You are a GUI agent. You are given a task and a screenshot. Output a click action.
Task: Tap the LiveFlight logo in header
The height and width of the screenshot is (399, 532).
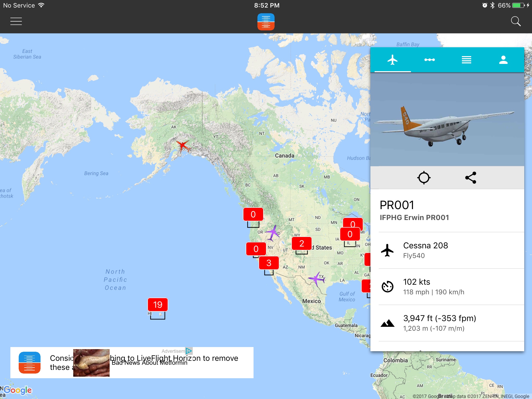click(x=266, y=22)
